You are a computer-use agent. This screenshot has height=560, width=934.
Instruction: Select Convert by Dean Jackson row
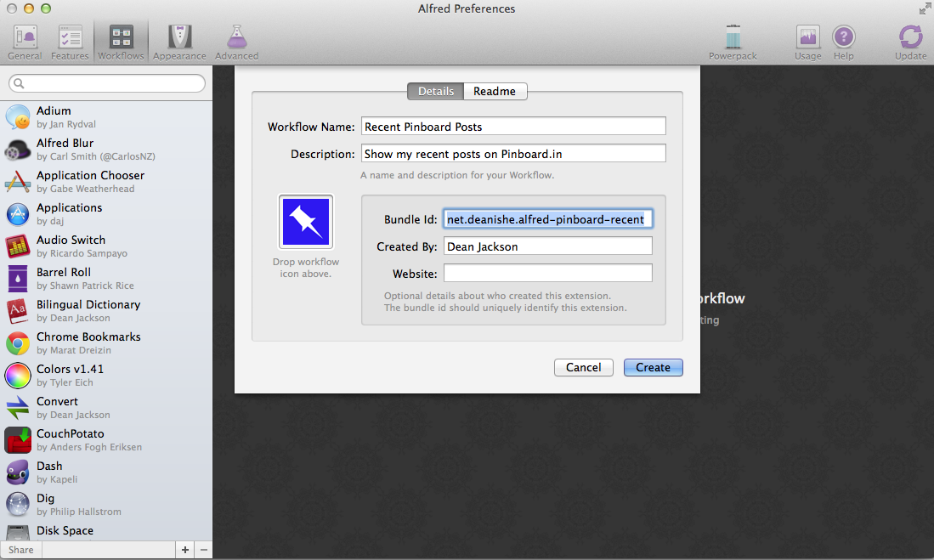pos(106,408)
